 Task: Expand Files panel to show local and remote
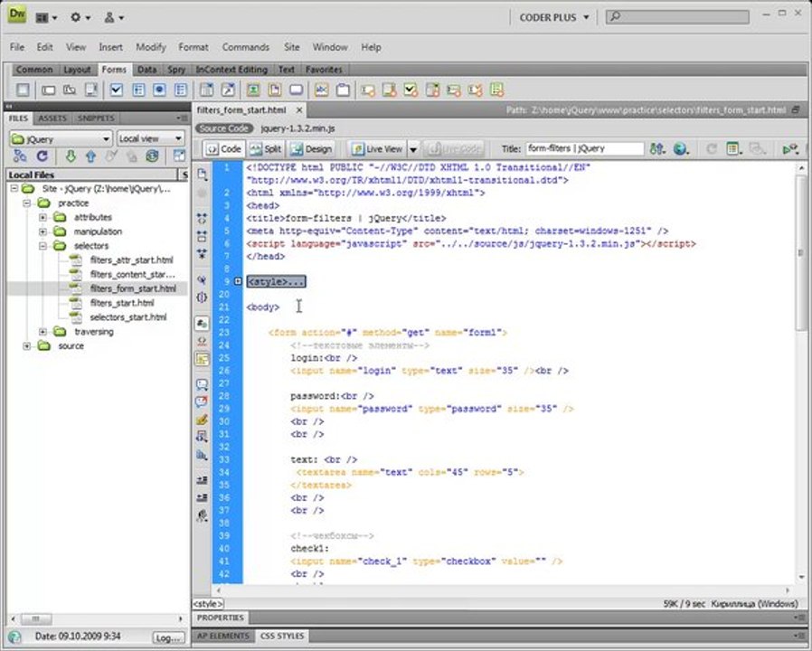pyautogui.click(x=179, y=156)
